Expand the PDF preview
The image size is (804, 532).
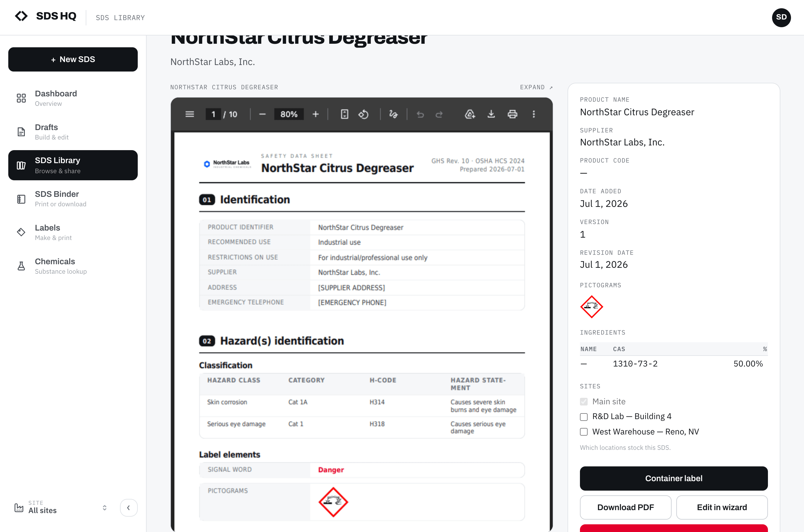click(x=536, y=87)
